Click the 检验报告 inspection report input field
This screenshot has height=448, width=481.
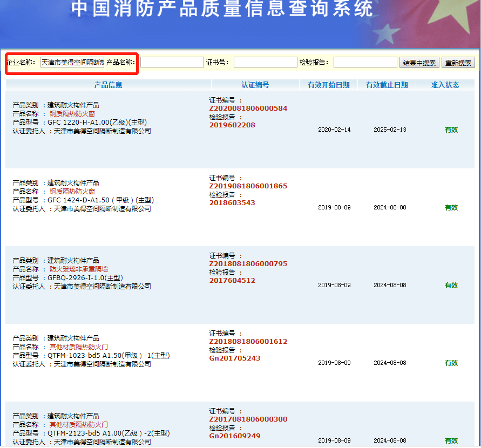click(365, 62)
